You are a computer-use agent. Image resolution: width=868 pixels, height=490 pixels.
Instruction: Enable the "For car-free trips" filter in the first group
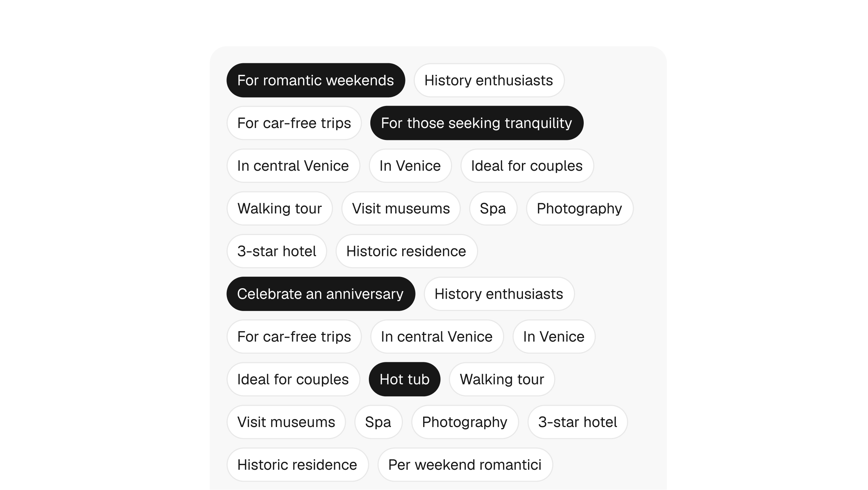(294, 123)
